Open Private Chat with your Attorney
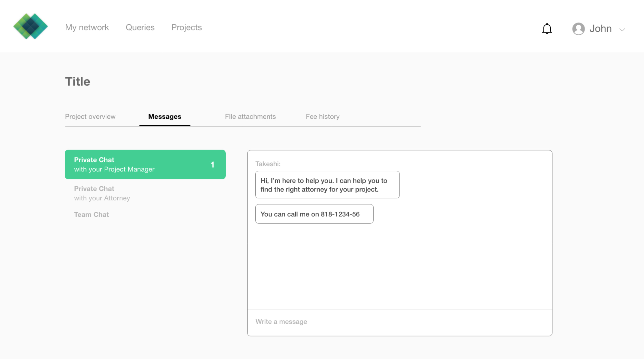Image resolution: width=644 pixels, height=359 pixels. click(x=102, y=193)
